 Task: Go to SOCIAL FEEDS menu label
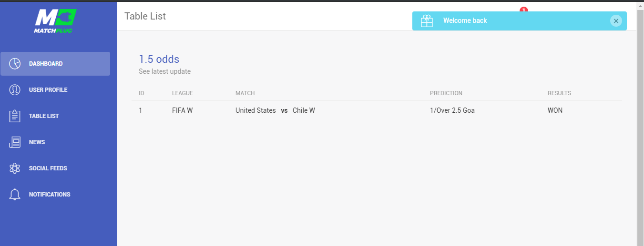[48, 168]
